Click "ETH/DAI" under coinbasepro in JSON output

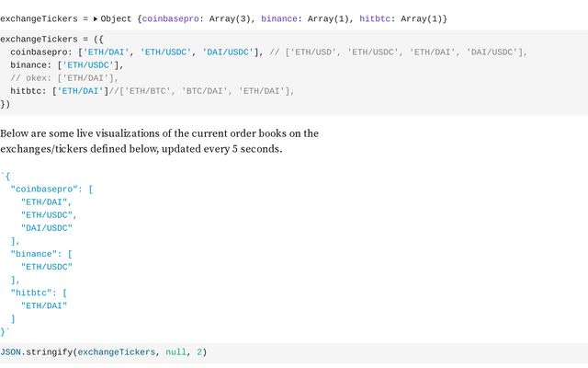pyautogui.click(x=44, y=202)
